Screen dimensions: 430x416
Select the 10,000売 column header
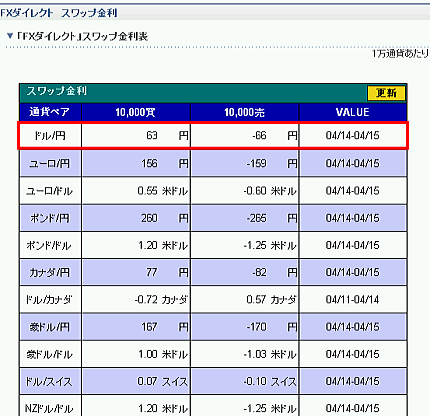pos(245,112)
